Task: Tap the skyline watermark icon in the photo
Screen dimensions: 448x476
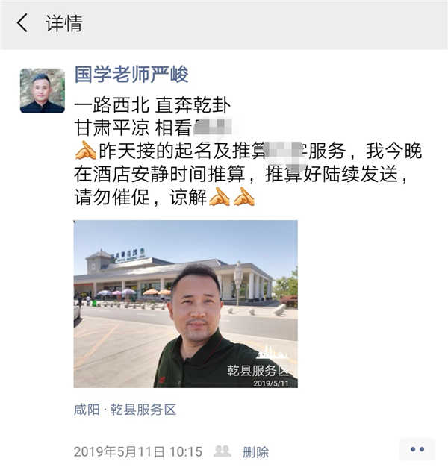Action: click(272, 353)
